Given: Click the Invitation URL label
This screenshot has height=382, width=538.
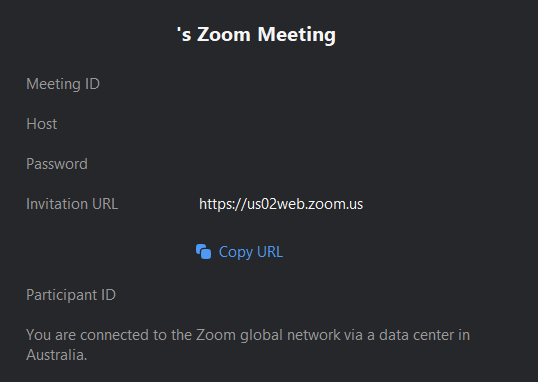Looking at the screenshot, I should [72, 204].
